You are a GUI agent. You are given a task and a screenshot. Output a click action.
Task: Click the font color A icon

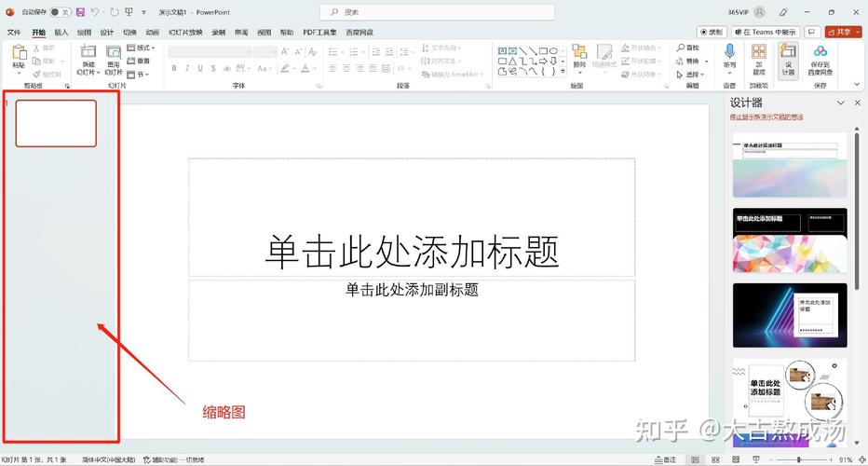305,68
